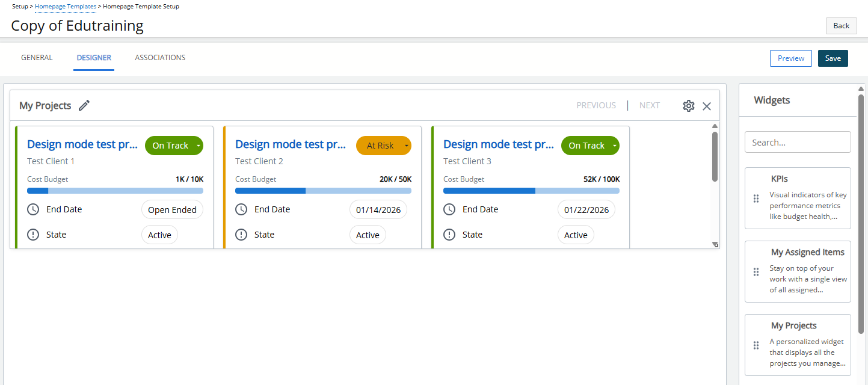Viewport: 868px width, 385px height.
Task: Open the At Risk status dropdown for Test Client 2
Action: [406, 145]
